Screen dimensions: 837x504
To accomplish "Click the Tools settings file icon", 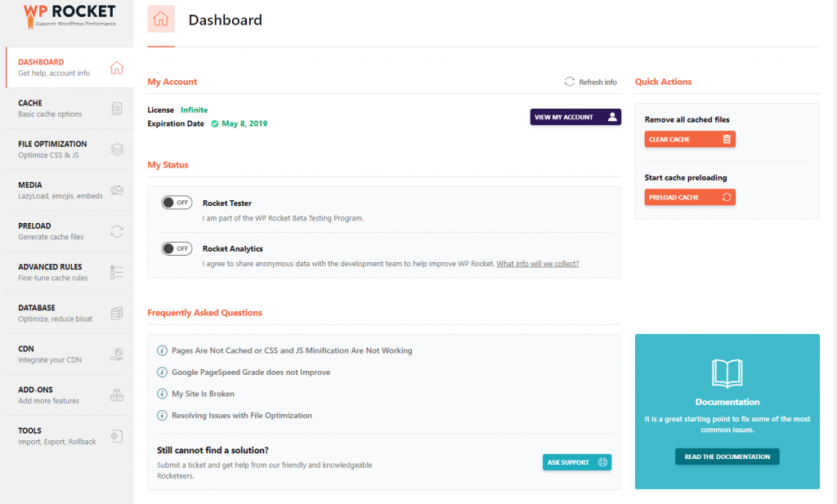I will pyautogui.click(x=117, y=436).
